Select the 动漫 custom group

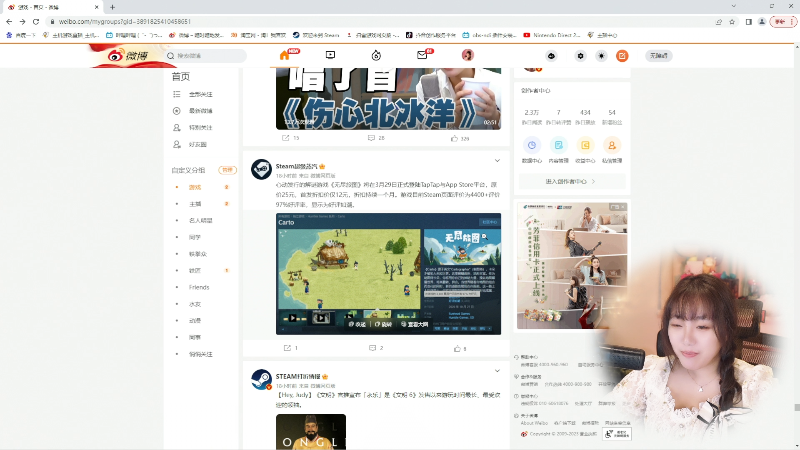point(195,320)
